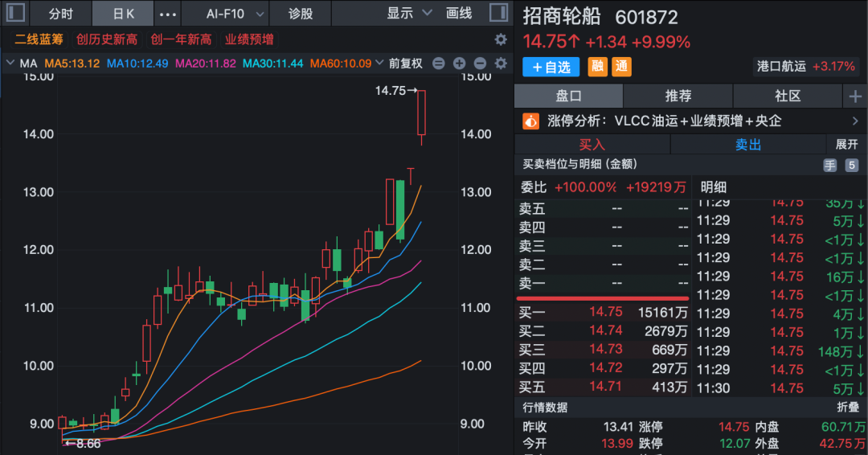
Task: Switch to the 分时 intraday chart tab
Action: pyautogui.click(x=60, y=14)
